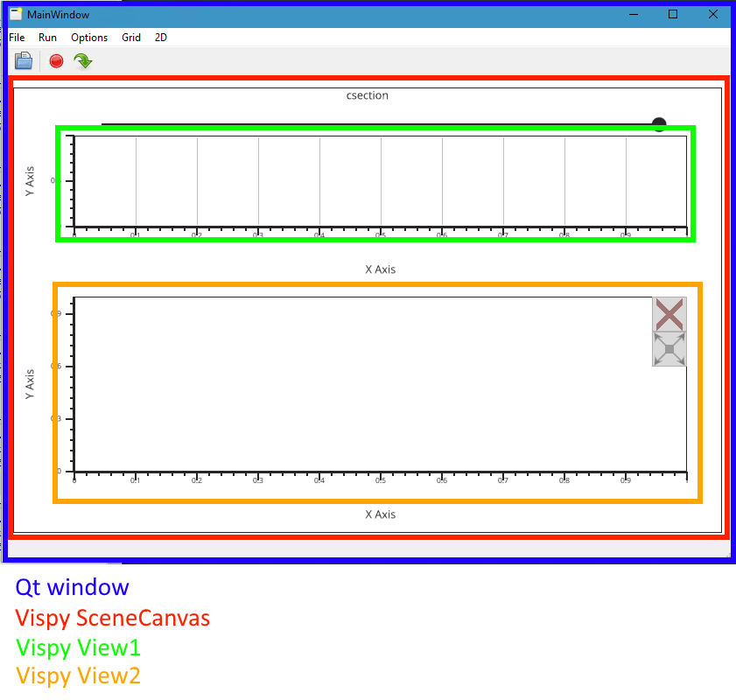
Task: Open the File menu
Action: click(x=16, y=38)
